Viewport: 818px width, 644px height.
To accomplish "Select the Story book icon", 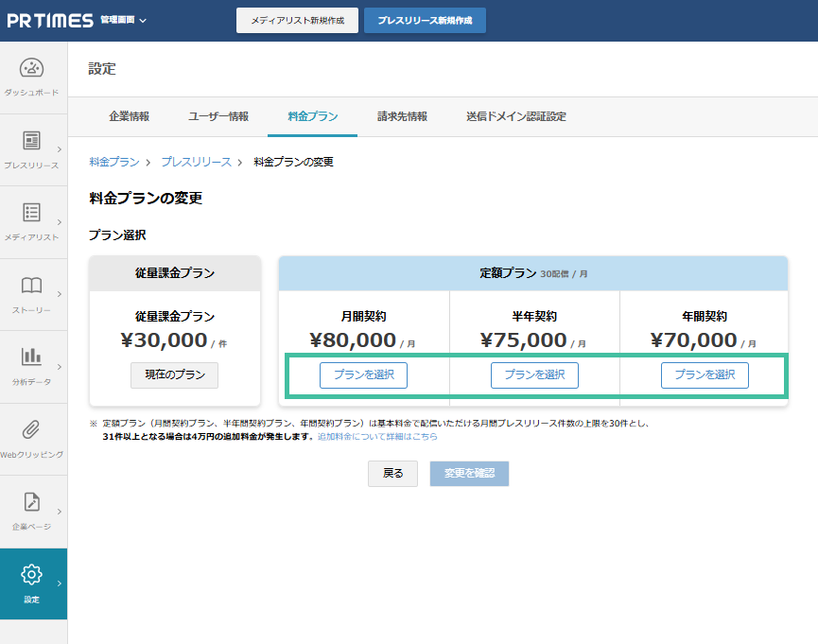I will (31, 286).
